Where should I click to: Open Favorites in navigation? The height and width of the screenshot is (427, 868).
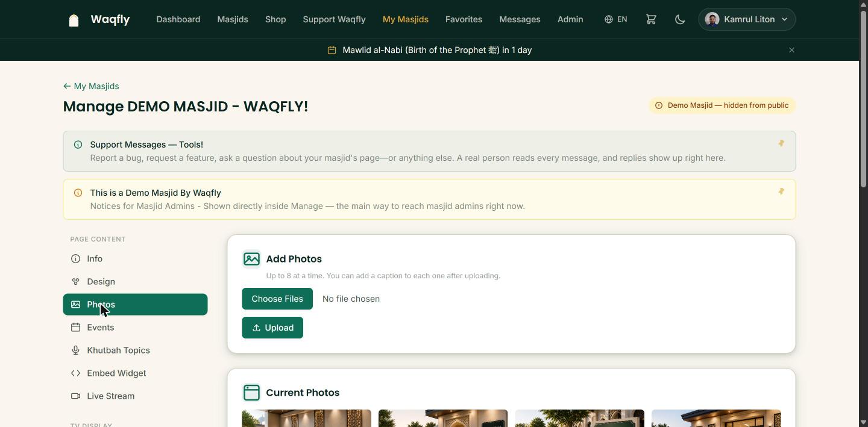[x=464, y=19]
